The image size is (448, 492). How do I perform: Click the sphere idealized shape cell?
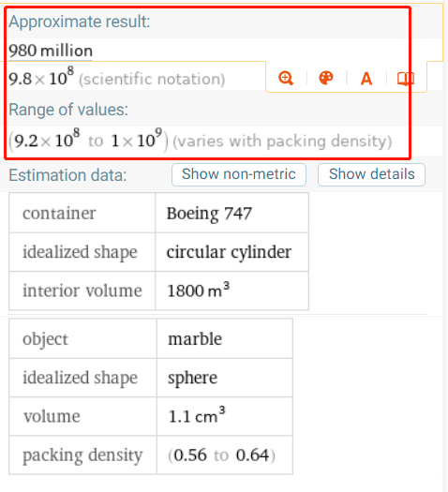point(225,378)
